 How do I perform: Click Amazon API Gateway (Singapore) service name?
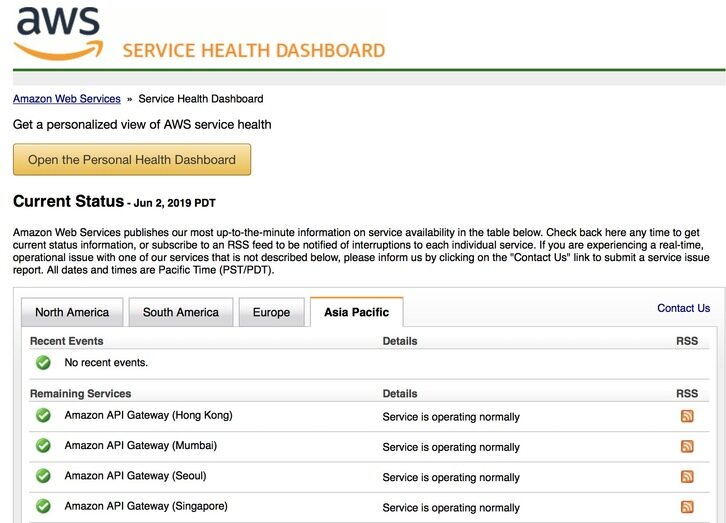coord(146,506)
